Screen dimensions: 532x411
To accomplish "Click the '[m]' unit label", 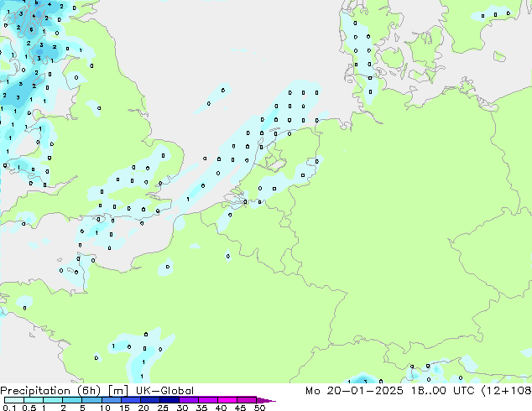I will tap(117, 391).
